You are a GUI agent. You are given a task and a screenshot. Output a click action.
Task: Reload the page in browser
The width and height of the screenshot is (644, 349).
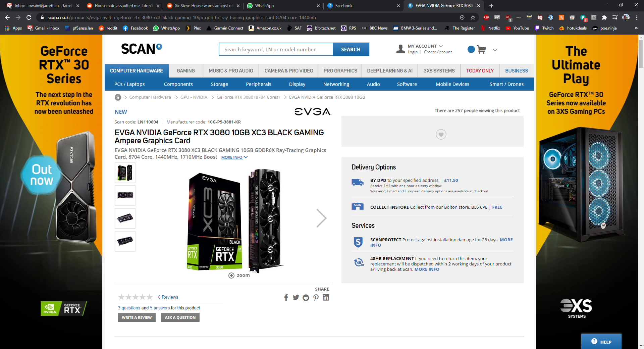[x=29, y=17]
